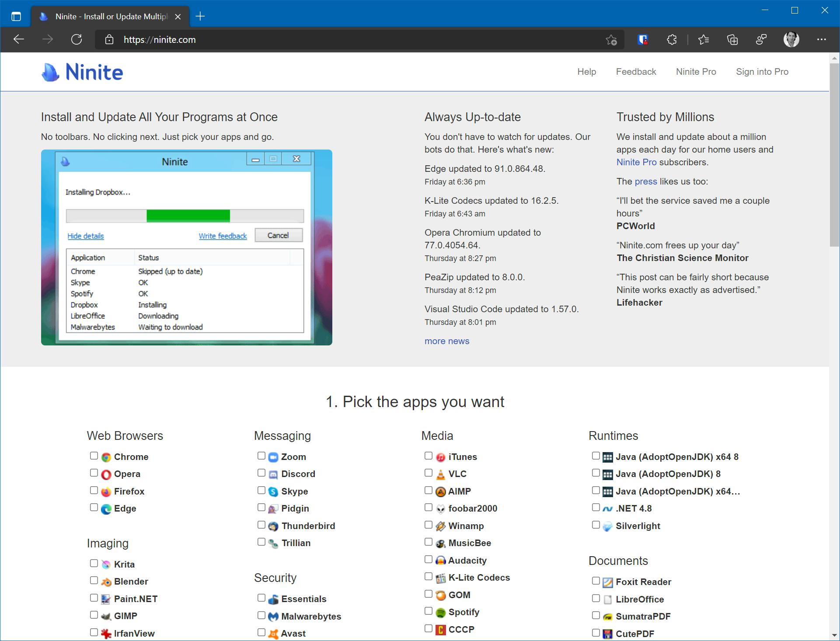Click the Bitwarden shield extension icon
This screenshot has height=641, width=840.
[x=642, y=40]
